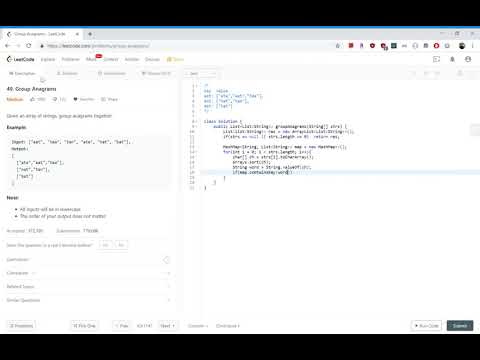The width and height of the screenshot is (480, 360).
Task: Share this problem
Action: [109, 99]
